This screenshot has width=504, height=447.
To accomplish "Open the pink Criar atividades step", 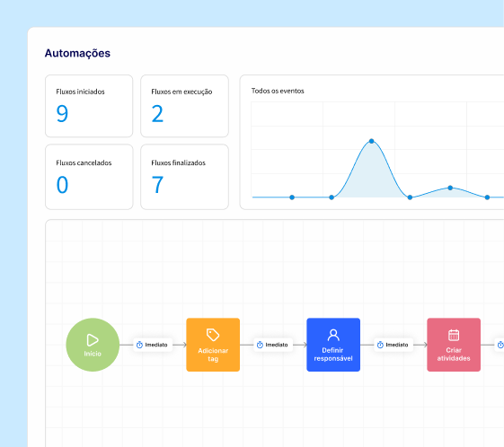I will 454,345.
